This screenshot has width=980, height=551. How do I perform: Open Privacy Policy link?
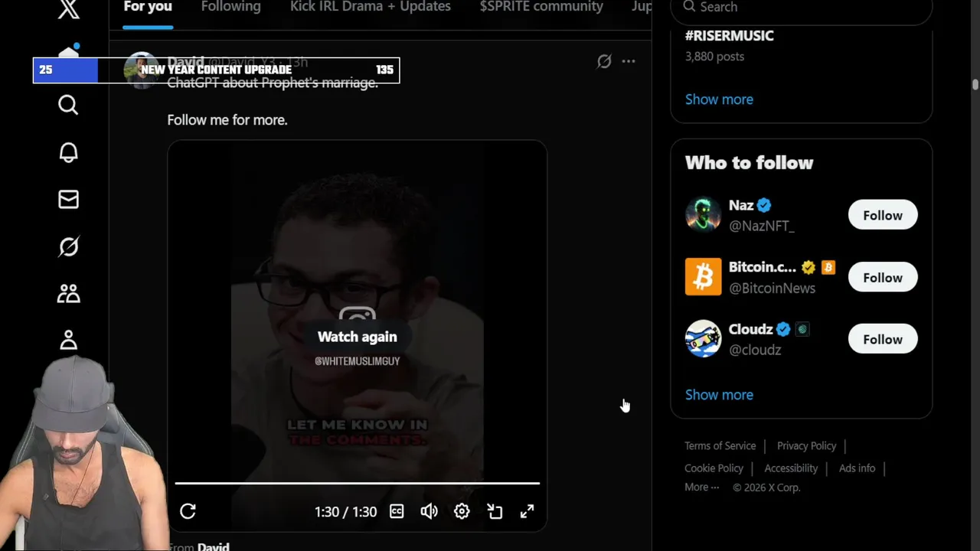pos(806,446)
